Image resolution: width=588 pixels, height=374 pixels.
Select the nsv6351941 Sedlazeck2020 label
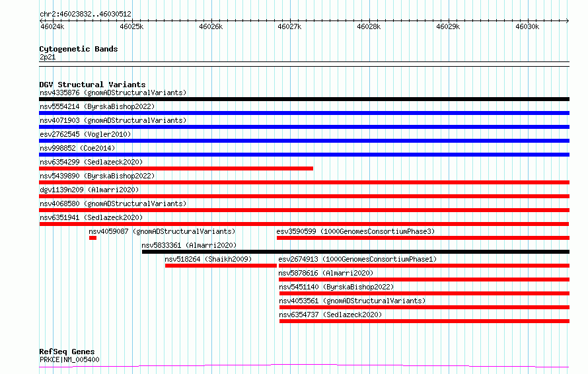[91, 217]
